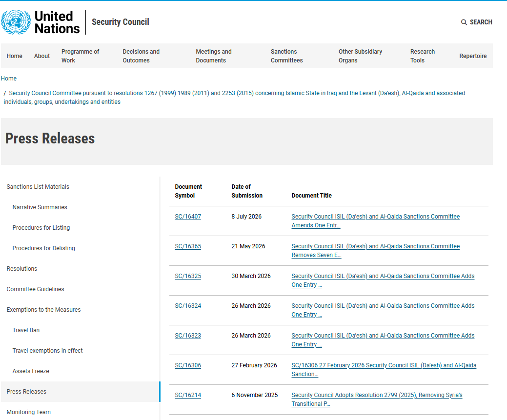Open the Repertoire menu item
507x420 pixels.
473,56
